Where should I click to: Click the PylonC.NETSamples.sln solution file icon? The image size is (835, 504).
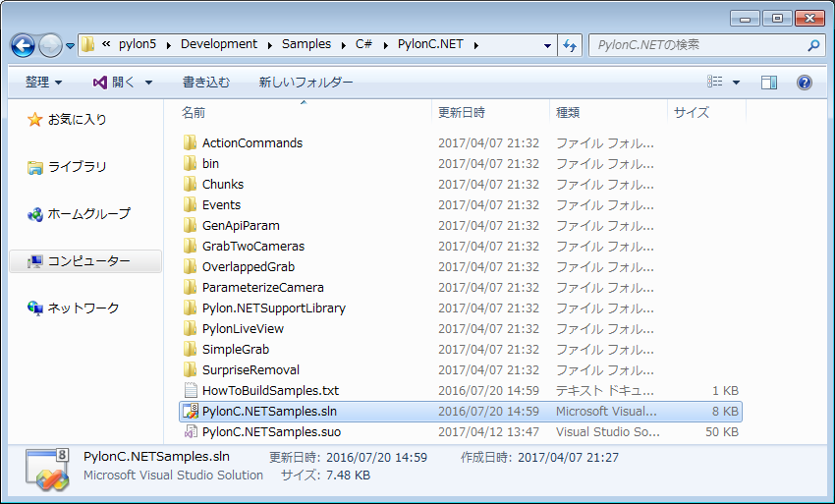(191, 411)
